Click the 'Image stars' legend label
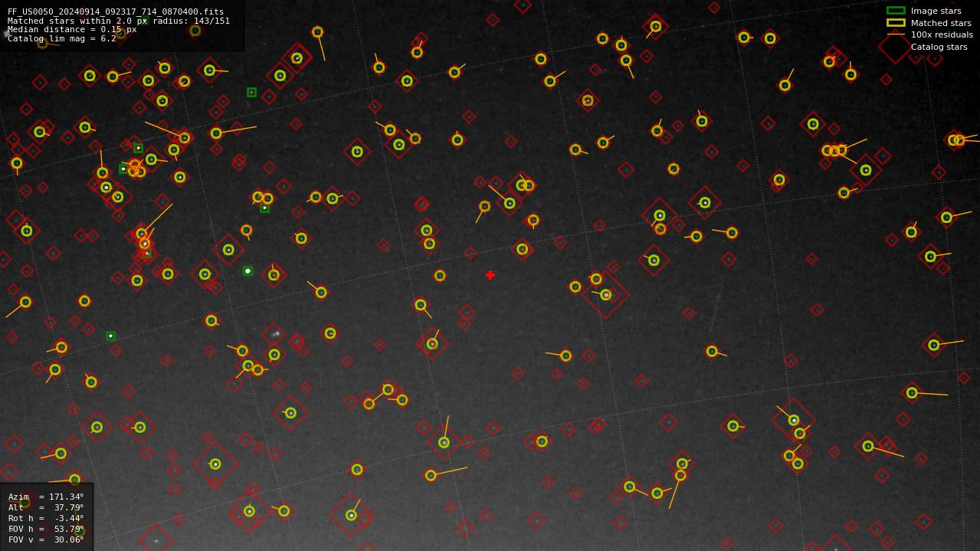The height and width of the screenshot is (551, 980). click(936, 11)
